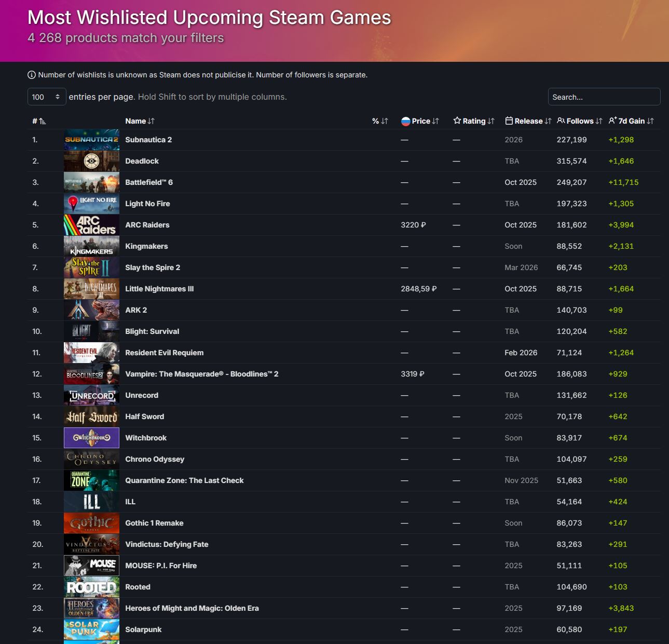
Task: Click the Subnautica 2 thumbnail image
Action: (x=91, y=140)
